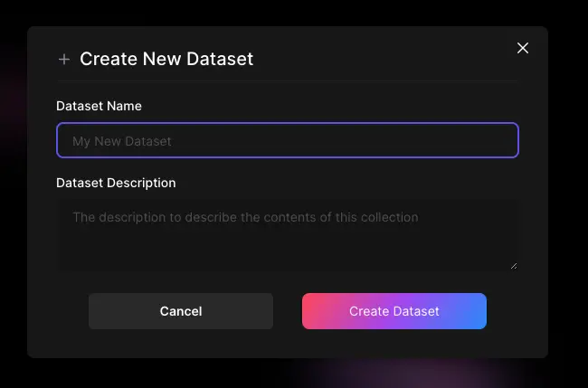Click the Cancel button

181,311
